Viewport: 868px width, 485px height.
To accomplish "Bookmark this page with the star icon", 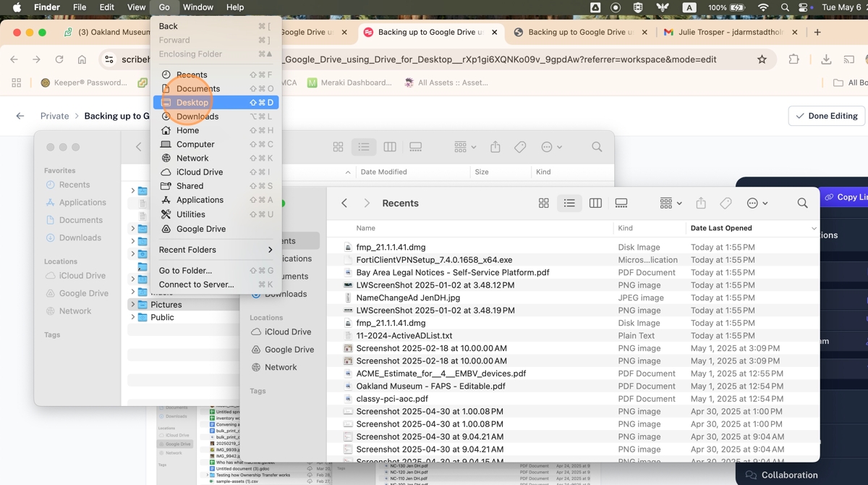I will point(762,59).
